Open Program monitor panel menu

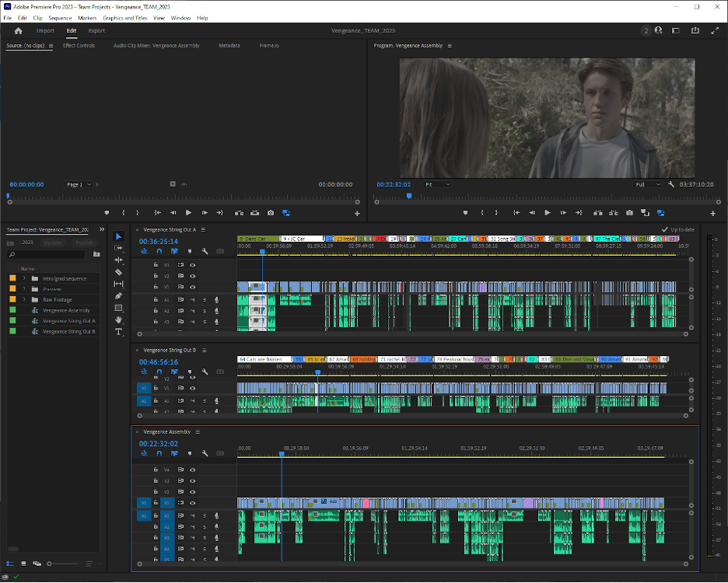point(450,46)
